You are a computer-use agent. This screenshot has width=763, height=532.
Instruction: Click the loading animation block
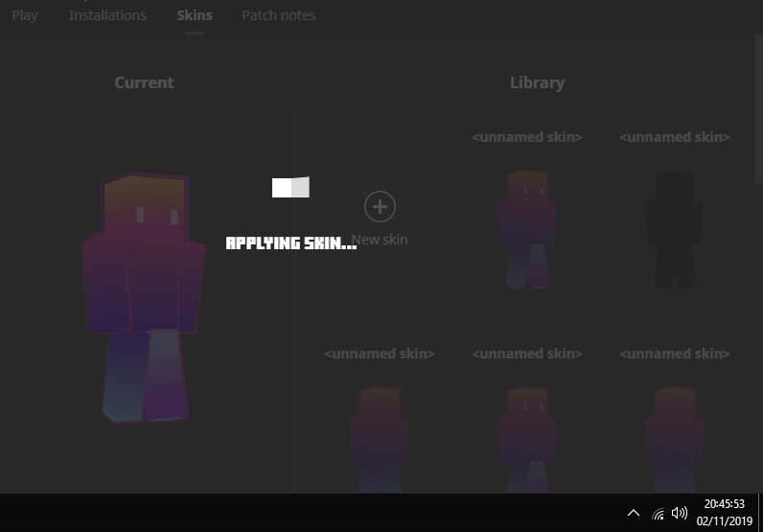pos(290,187)
